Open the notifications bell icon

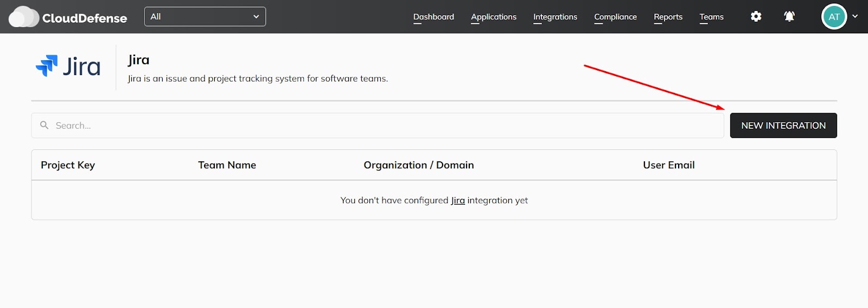tap(789, 16)
